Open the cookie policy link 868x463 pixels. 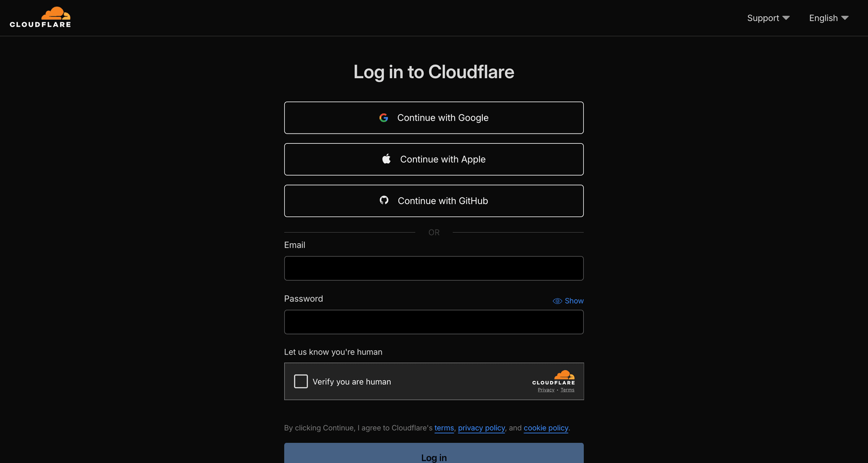(x=546, y=428)
